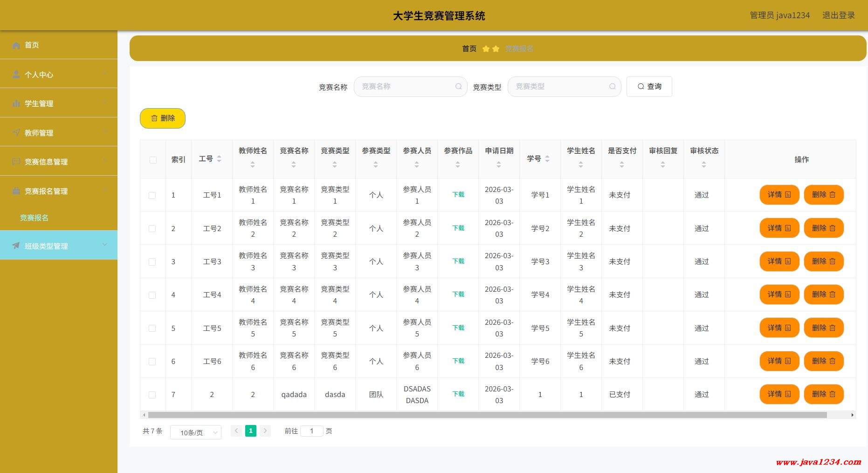Viewport: 868px width, 473px height.
Task: Select the checkbox for row 7
Action: point(152,395)
